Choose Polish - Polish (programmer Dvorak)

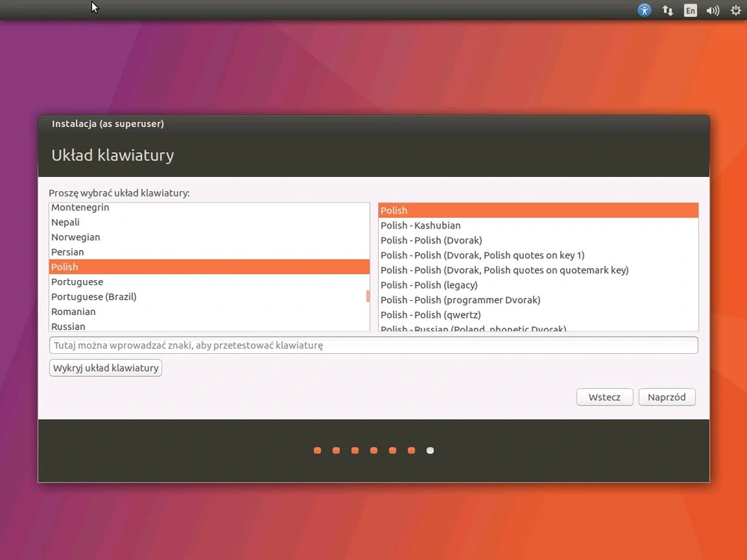click(x=539, y=300)
